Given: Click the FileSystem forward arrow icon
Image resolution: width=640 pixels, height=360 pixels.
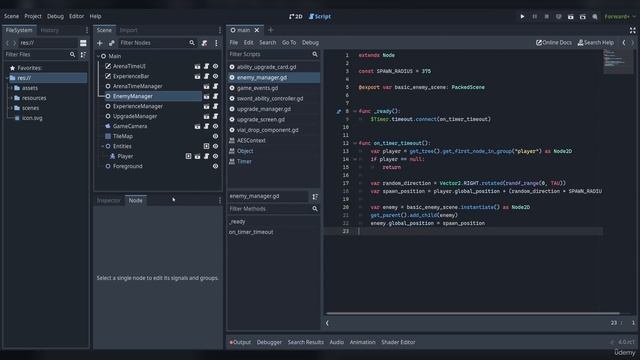Looking at the screenshot, I should [15, 43].
